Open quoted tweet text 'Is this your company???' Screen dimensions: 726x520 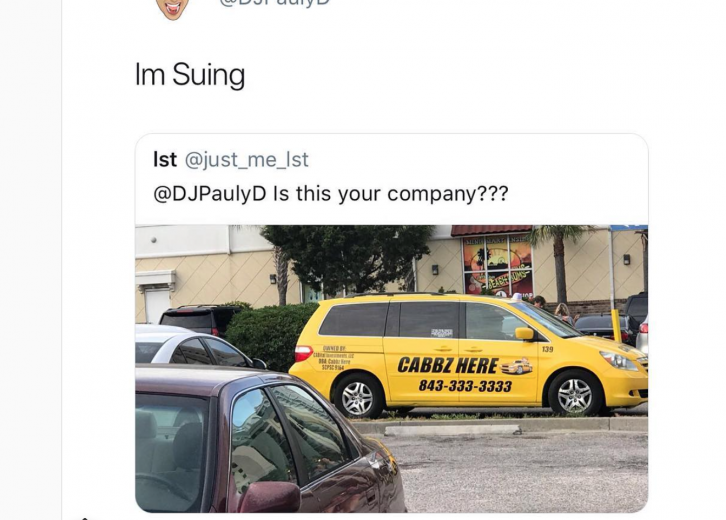tap(391, 194)
